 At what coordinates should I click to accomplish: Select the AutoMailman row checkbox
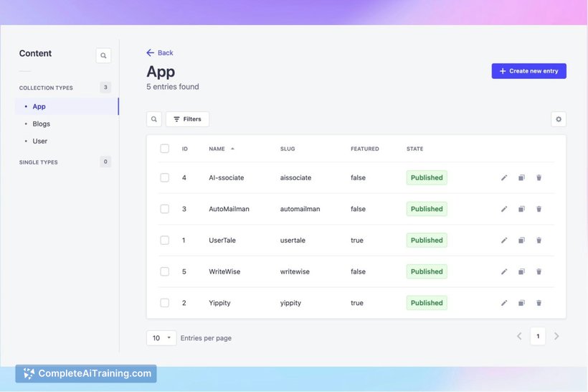point(165,209)
